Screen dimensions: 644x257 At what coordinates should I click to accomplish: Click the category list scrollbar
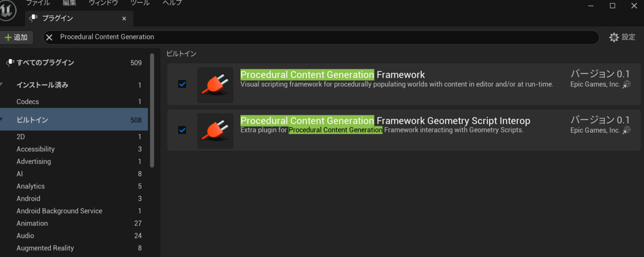click(152, 110)
